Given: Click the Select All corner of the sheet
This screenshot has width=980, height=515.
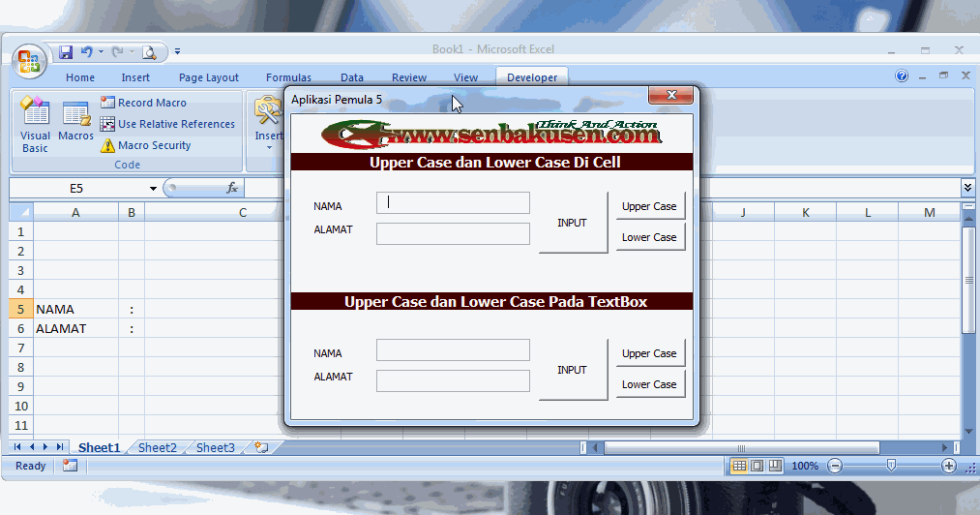Looking at the screenshot, I should click(x=20, y=212).
